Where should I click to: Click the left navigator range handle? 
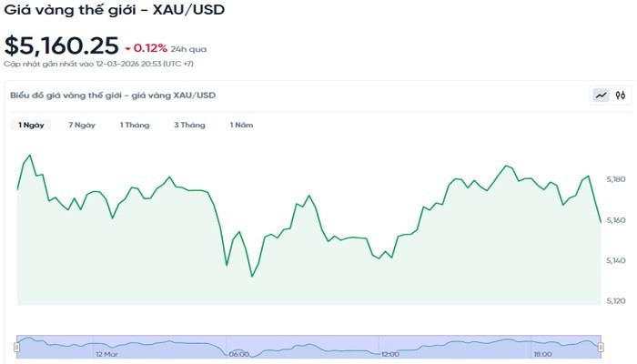tap(17, 347)
